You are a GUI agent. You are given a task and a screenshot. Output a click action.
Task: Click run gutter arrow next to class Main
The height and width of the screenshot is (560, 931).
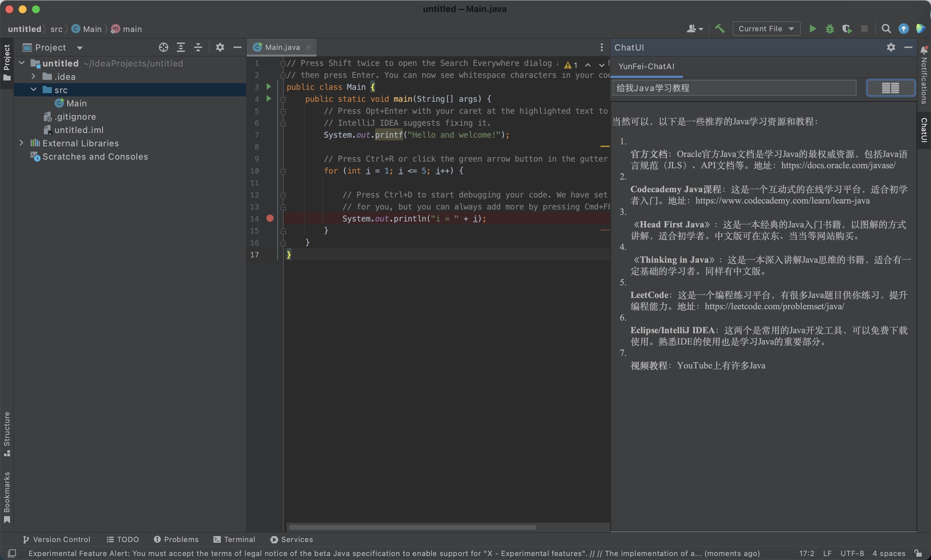[x=269, y=86]
